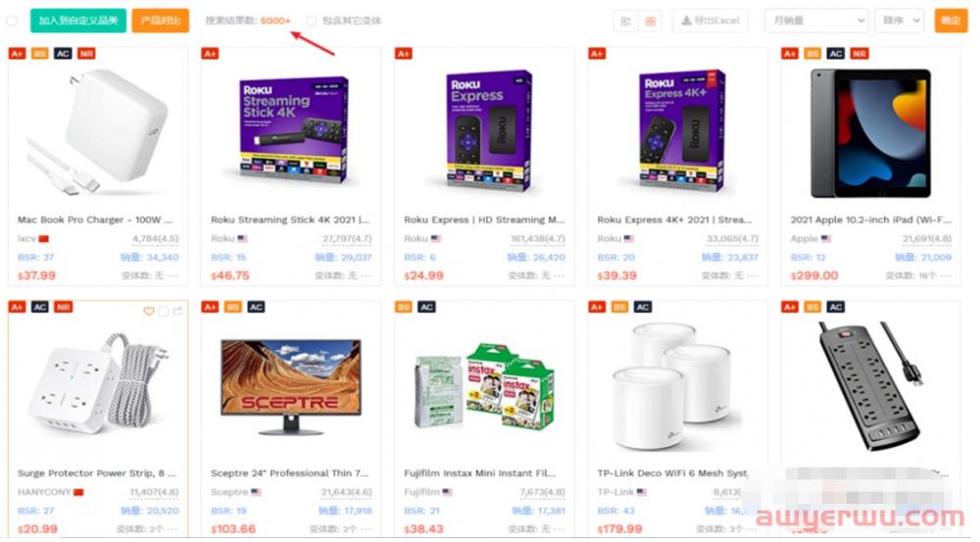980x542 pixels.
Task: Favorite the Surge Protector with heart icon
Action: click(x=149, y=312)
